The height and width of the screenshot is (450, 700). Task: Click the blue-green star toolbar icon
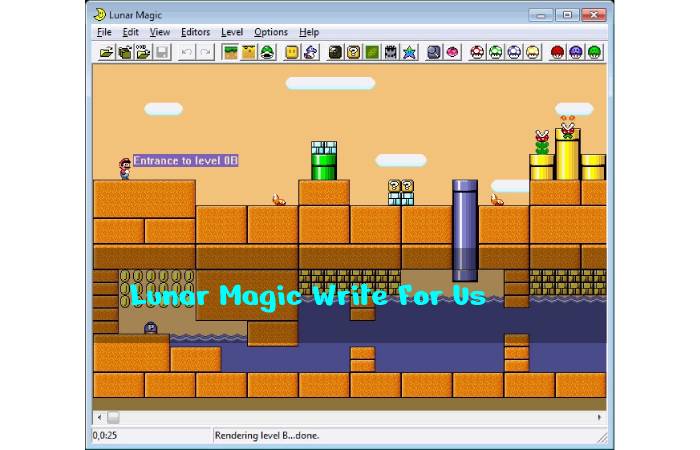(409, 52)
